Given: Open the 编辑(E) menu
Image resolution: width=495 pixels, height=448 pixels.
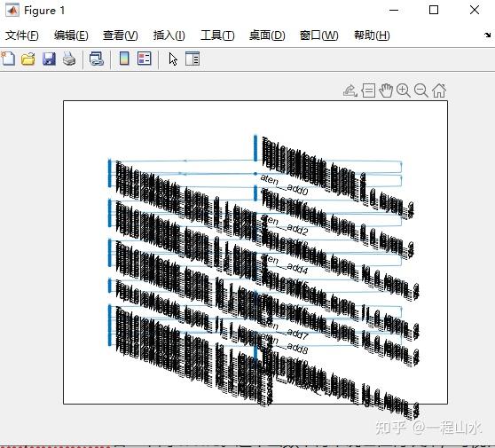Looking at the screenshot, I should pos(71,35).
